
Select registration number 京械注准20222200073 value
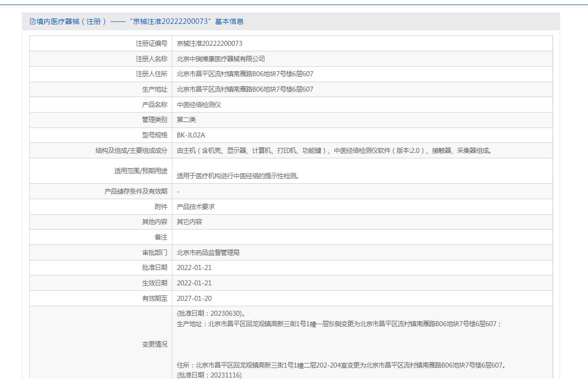click(209, 43)
